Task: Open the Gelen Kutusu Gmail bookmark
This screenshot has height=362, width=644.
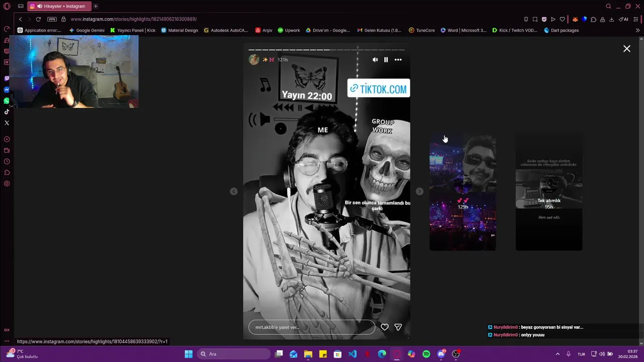Action: [379, 30]
